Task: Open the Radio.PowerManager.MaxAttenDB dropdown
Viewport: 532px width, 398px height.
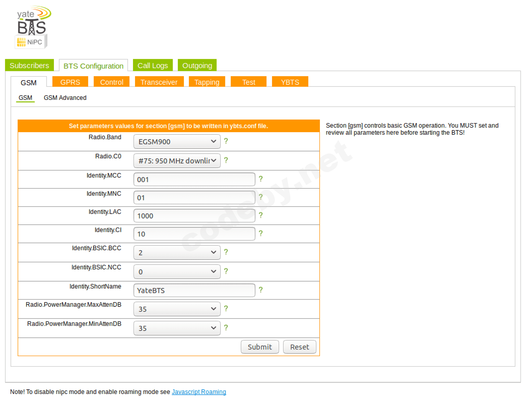Action: pyautogui.click(x=177, y=309)
